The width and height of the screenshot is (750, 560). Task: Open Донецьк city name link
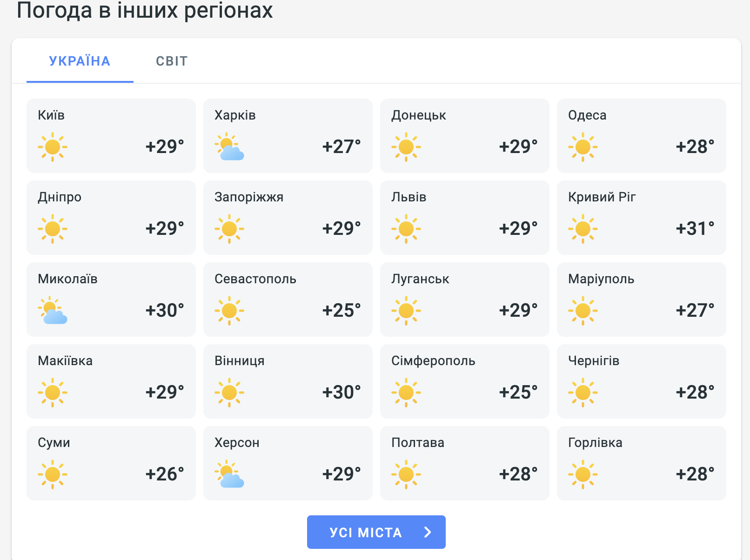pos(419,115)
